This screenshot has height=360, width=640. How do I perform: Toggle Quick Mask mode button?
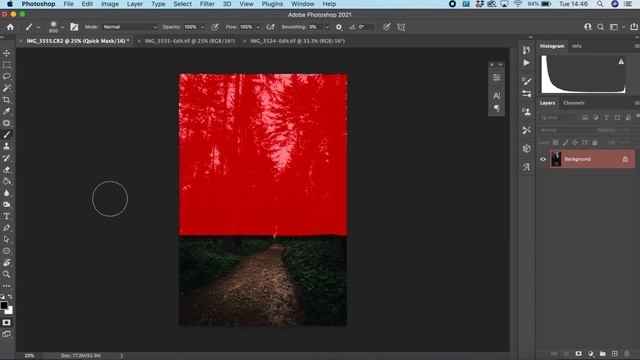(x=7, y=322)
